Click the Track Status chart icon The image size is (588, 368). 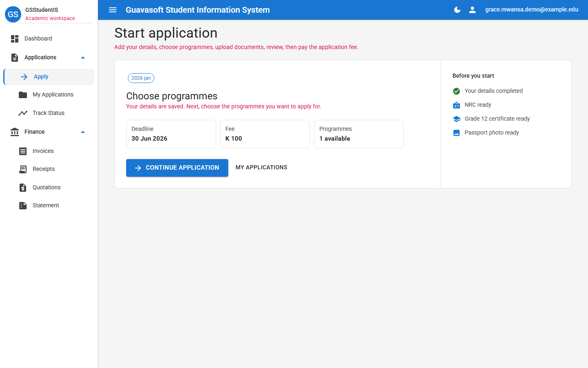(23, 113)
